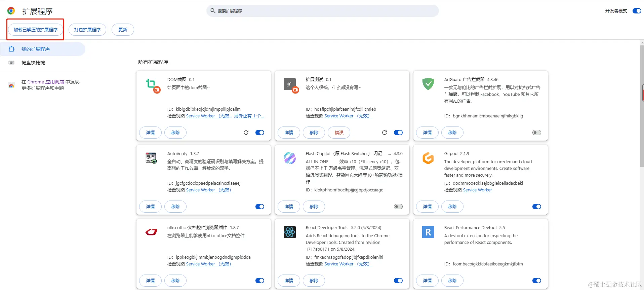Click the ntko office red logo icon
644x290 pixels.
151,232
